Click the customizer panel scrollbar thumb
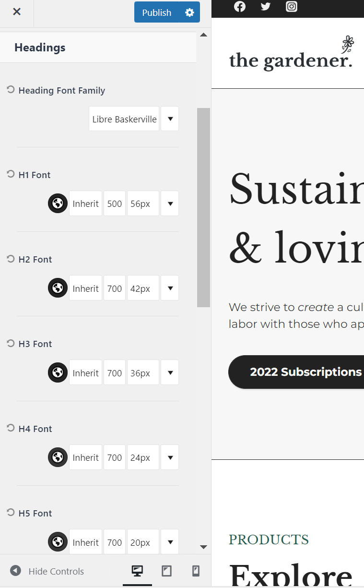This screenshot has height=588, width=364. tap(203, 207)
